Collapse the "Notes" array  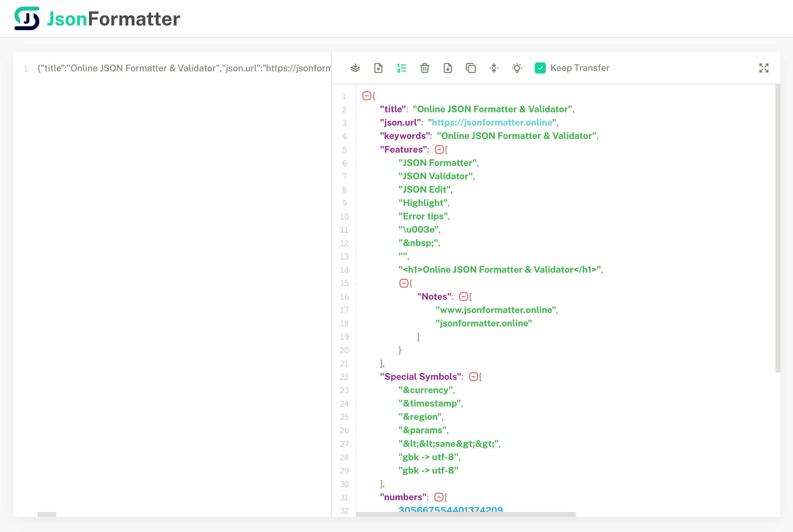pyautogui.click(x=464, y=297)
